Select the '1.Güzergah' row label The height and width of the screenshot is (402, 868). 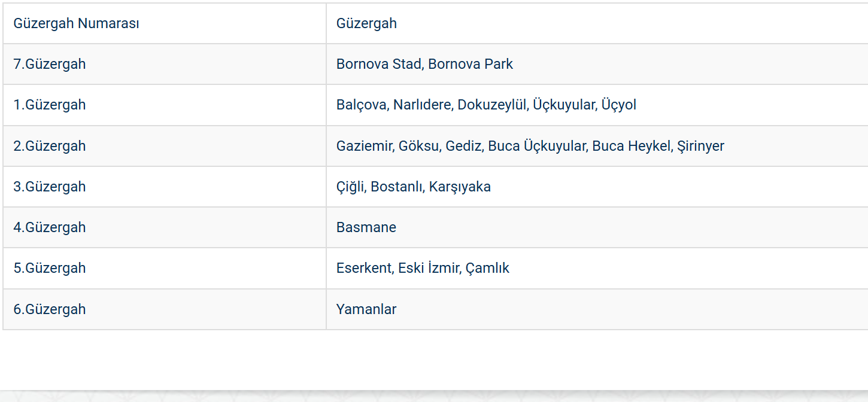(50, 105)
